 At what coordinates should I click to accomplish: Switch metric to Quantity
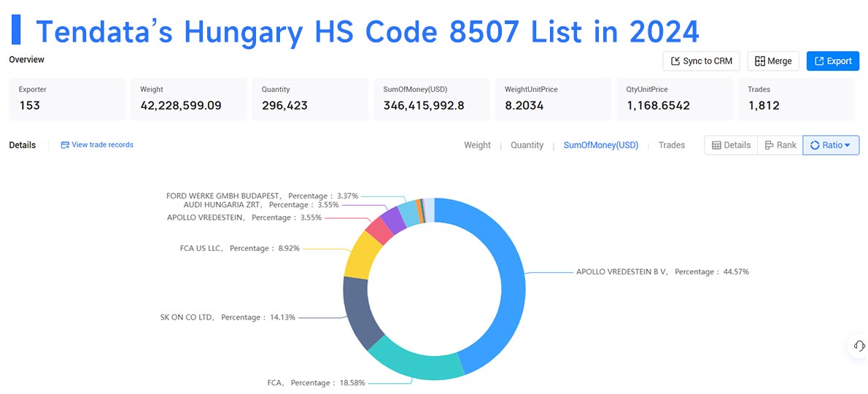point(527,145)
